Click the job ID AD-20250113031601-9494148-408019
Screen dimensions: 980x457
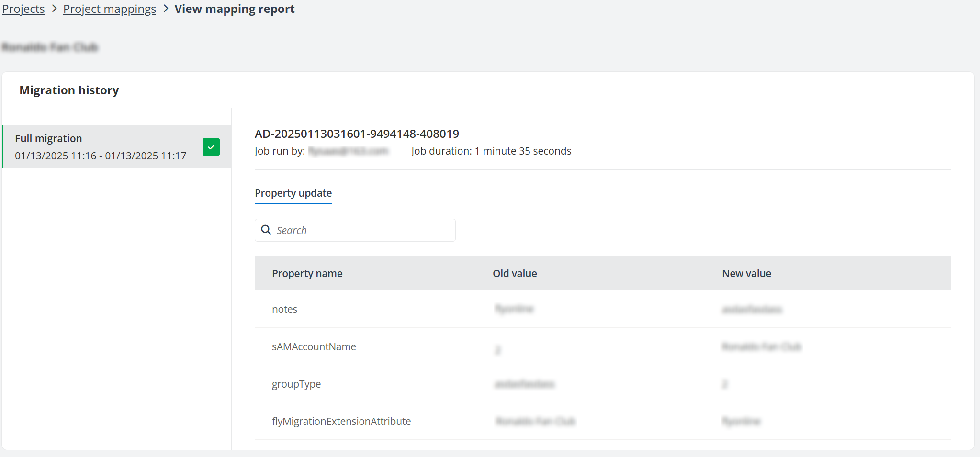pyautogui.click(x=357, y=134)
